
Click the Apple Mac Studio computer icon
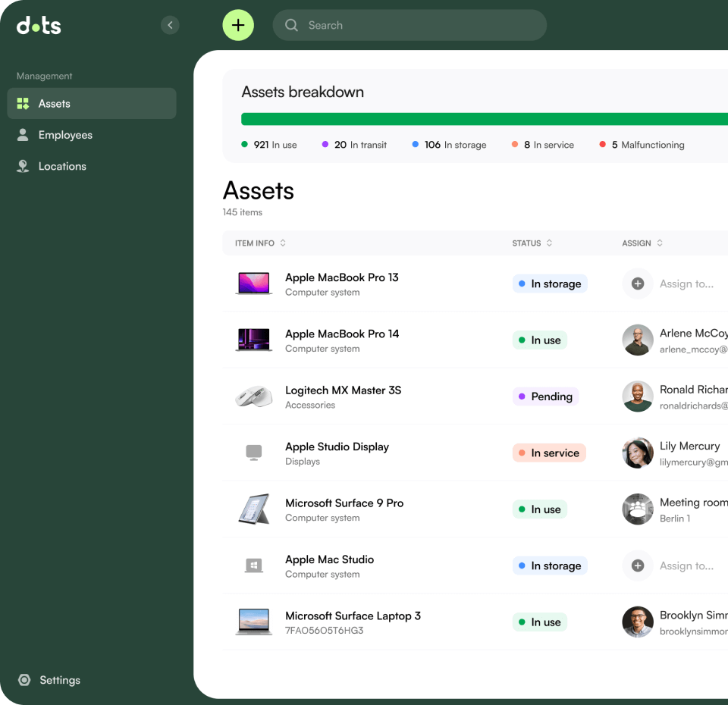(x=254, y=566)
